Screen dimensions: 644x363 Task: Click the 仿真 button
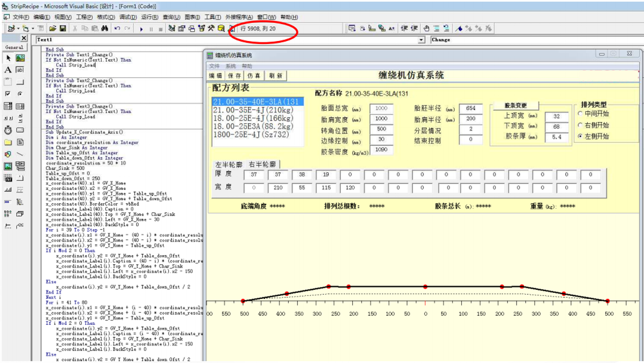click(253, 75)
